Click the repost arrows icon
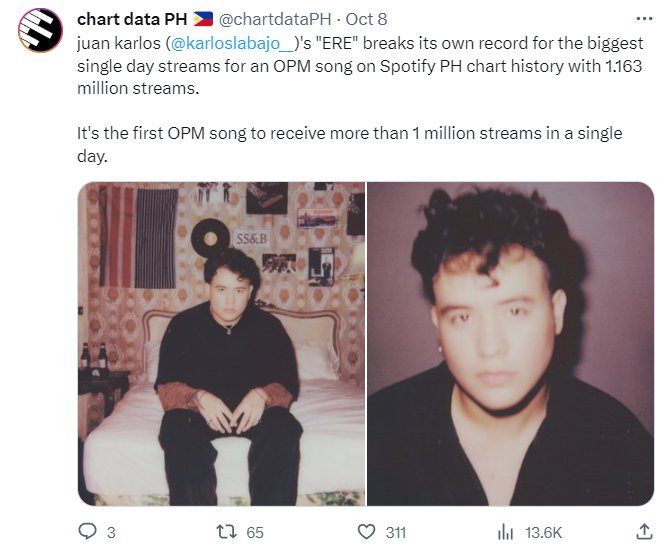 (x=226, y=532)
